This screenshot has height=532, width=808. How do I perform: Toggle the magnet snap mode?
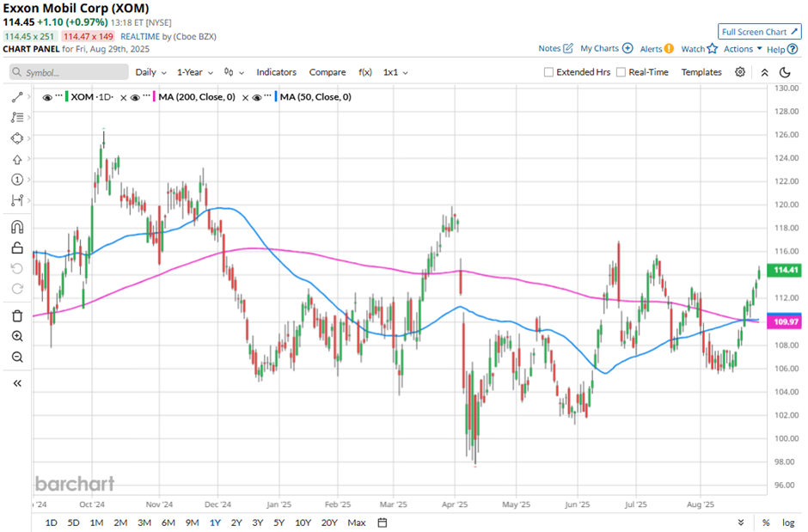coord(17,227)
